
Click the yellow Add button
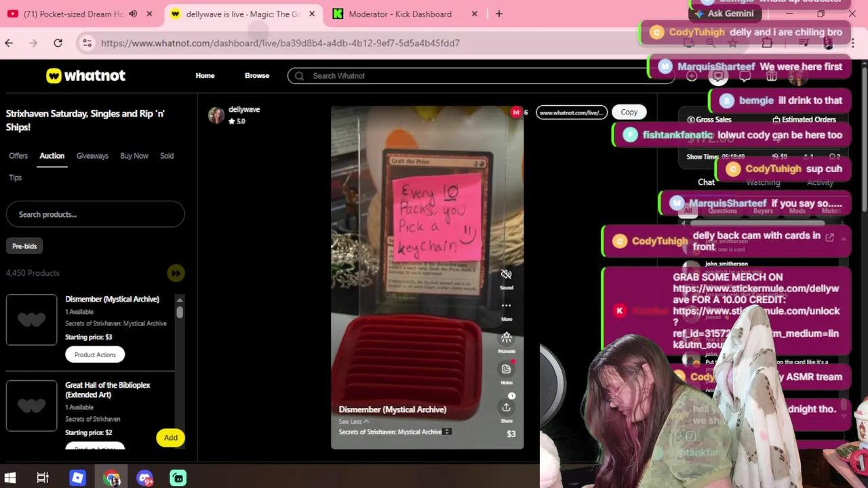coord(170,438)
